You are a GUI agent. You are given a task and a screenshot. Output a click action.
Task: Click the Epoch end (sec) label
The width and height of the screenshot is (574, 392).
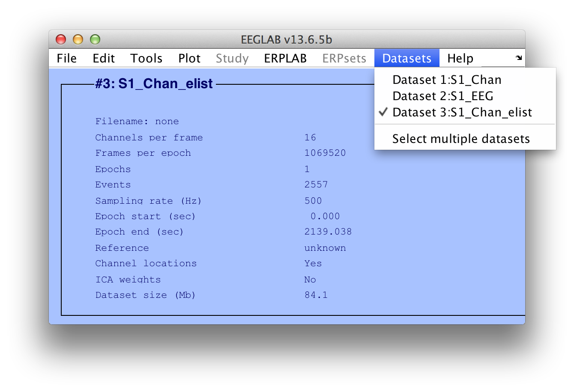point(139,232)
